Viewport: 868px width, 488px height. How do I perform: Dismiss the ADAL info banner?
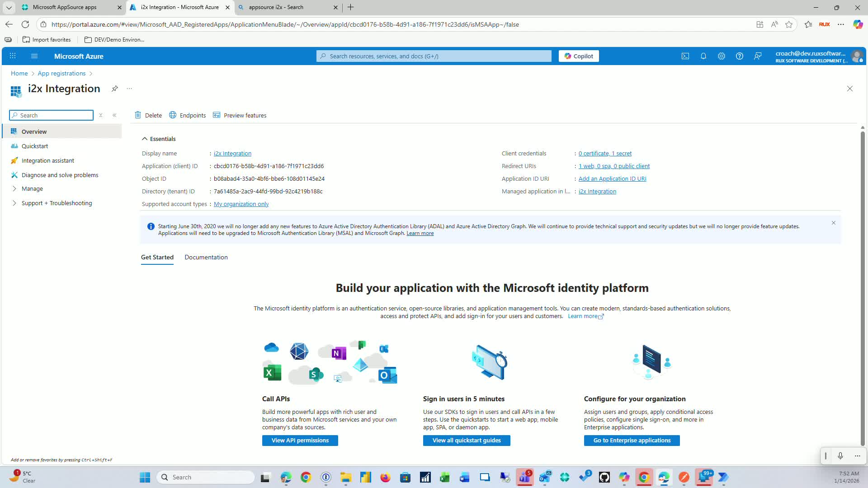pyautogui.click(x=834, y=223)
